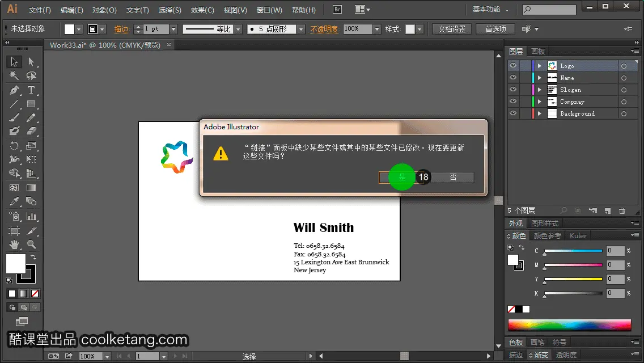Toggle visibility of Compnay layer
This screenshot has height=363, width=644.
coord(513,102)
